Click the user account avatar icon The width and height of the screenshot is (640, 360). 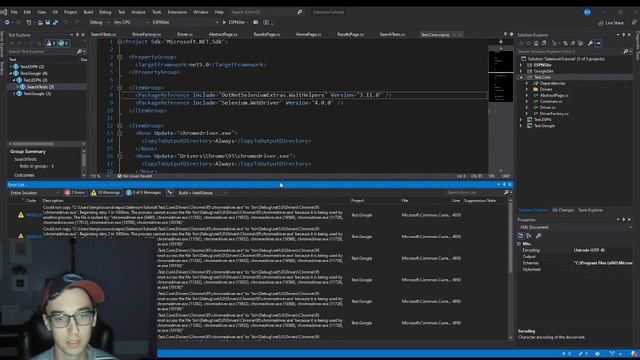(587, 12)
